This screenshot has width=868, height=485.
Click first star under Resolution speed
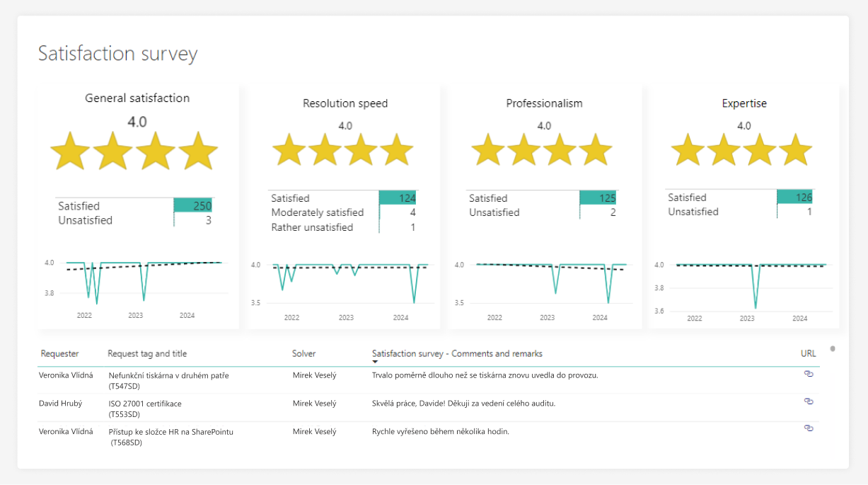coord(289,150)
